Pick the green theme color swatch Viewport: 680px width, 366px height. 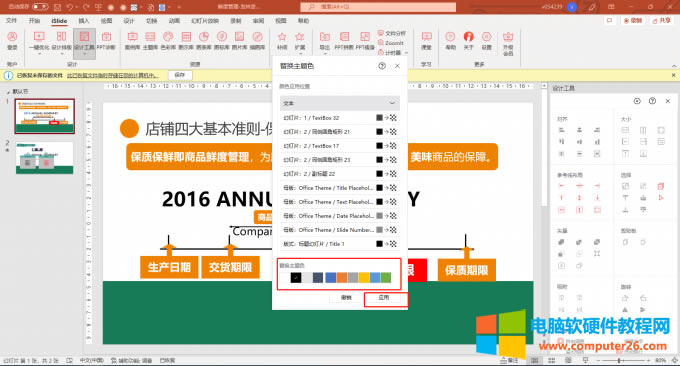click(386, 278)
